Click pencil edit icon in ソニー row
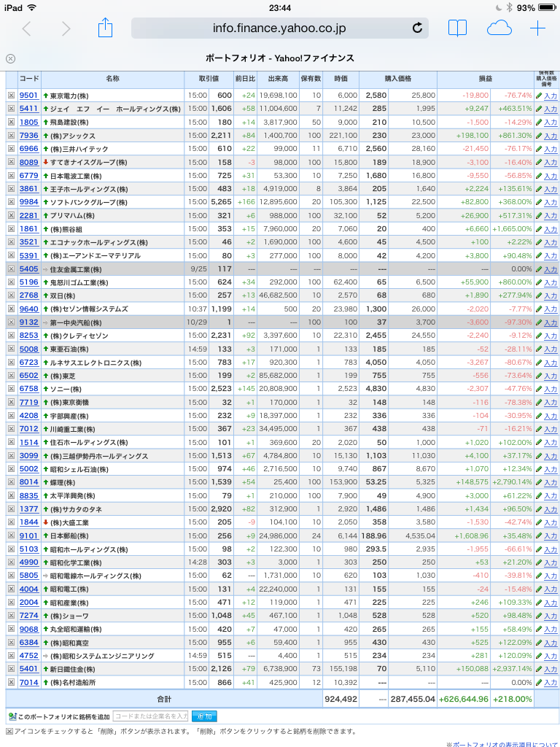 539,390
